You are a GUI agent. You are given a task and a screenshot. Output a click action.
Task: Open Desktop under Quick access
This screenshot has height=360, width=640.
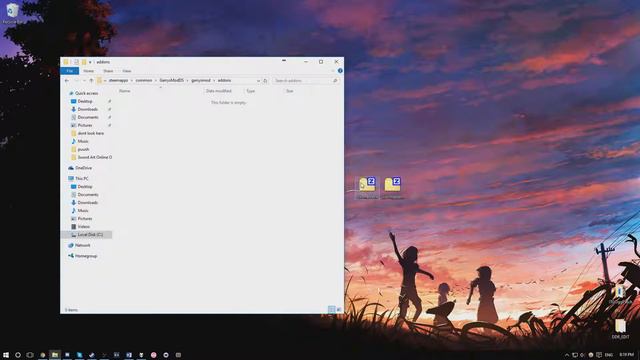coord(84,101)
